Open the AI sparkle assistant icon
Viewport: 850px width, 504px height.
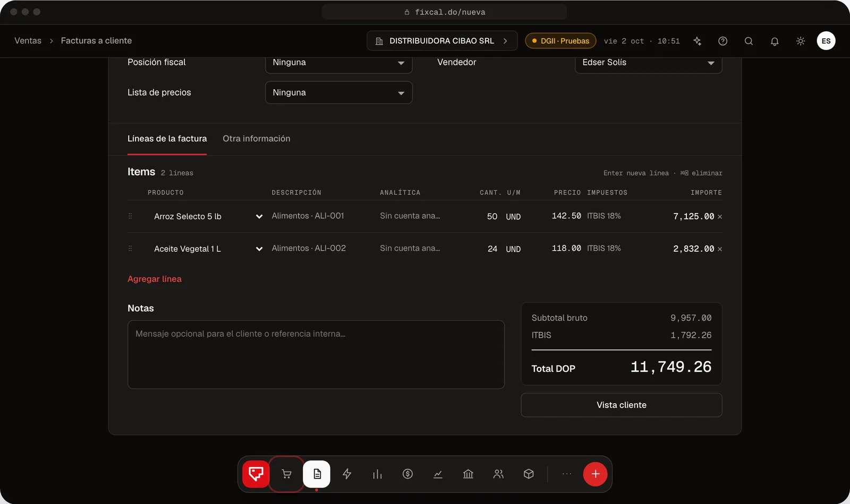(x=697, y=41)
